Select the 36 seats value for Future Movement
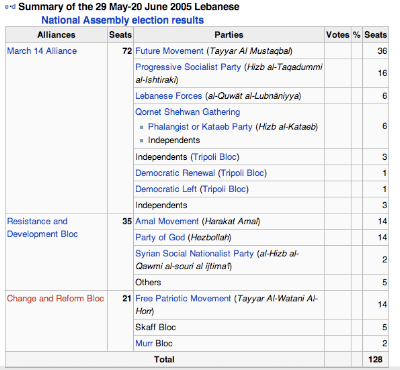The width and height of the screenshot is (400, 370). click(x=382, y=51)
